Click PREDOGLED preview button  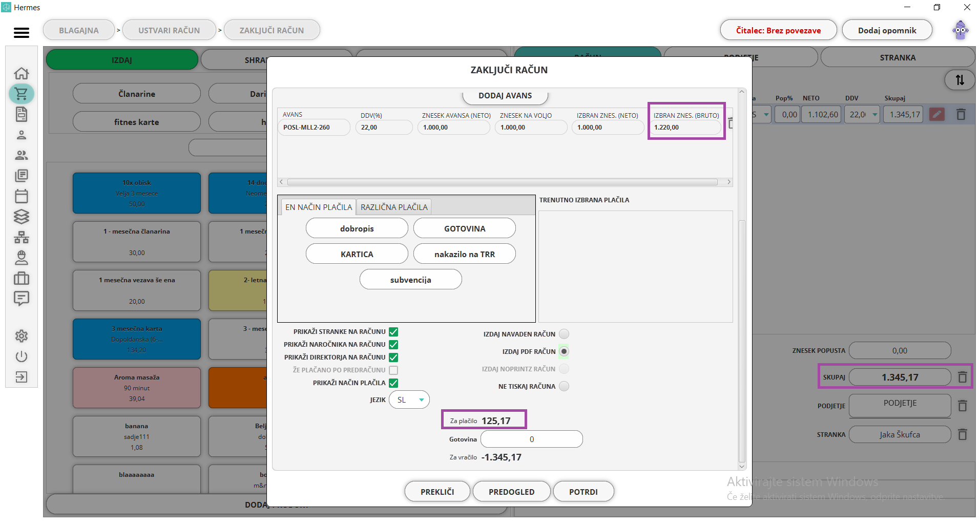point(512,492)
